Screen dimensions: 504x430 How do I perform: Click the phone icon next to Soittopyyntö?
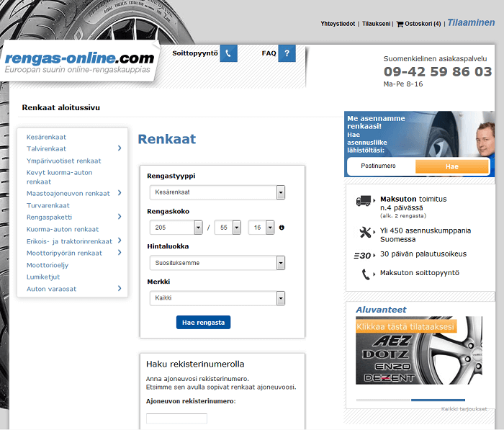tap(228, 53)
